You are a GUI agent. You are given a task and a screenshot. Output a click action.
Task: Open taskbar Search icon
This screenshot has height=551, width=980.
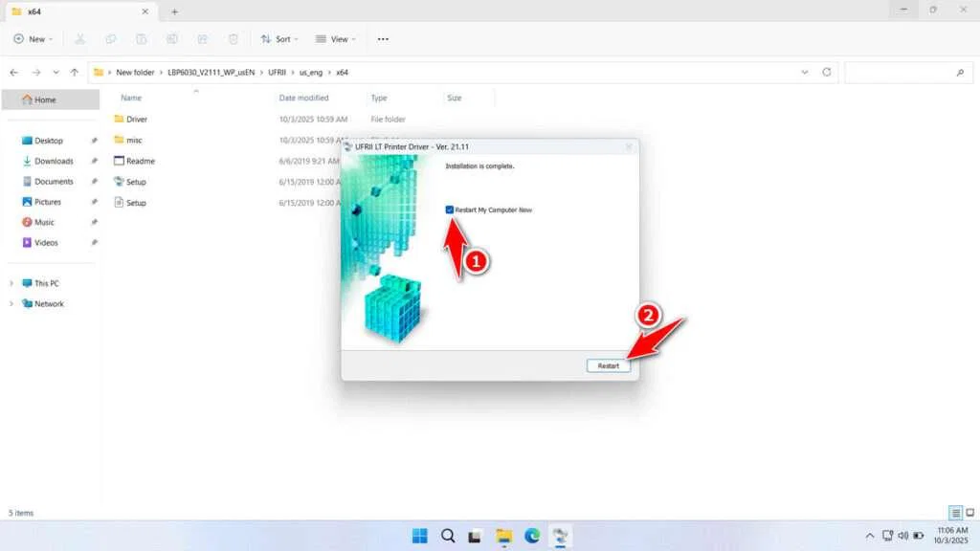448,536
